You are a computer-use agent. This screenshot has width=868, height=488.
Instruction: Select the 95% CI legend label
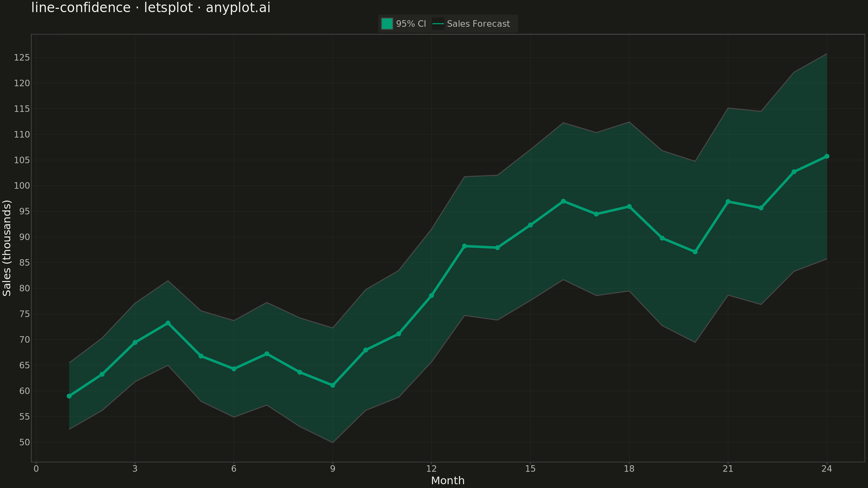coord(411,24)
